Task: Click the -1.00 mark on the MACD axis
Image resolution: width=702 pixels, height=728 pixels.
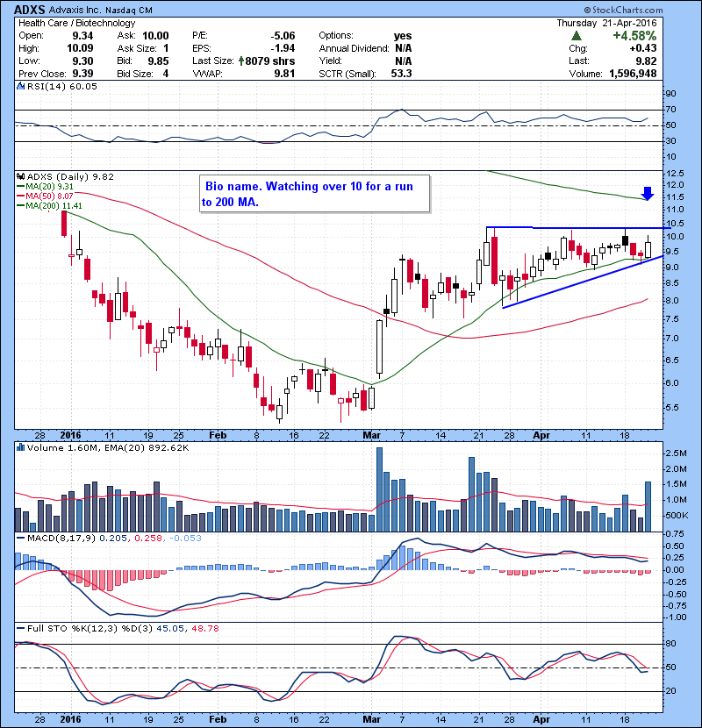Action: pyautogui.click(x=676, y=617)
